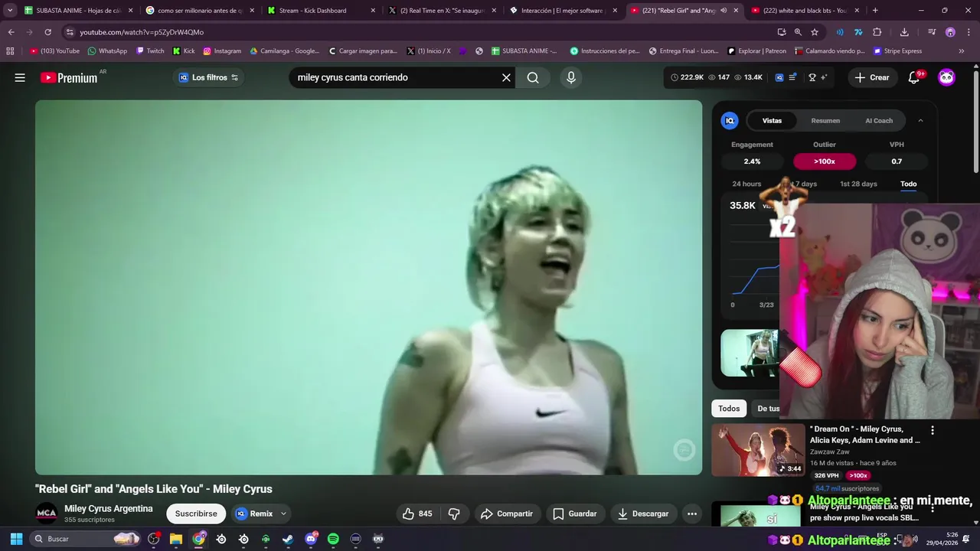980x551 pixels.
Task: Click the Crear create button
Action: [872, 77]
